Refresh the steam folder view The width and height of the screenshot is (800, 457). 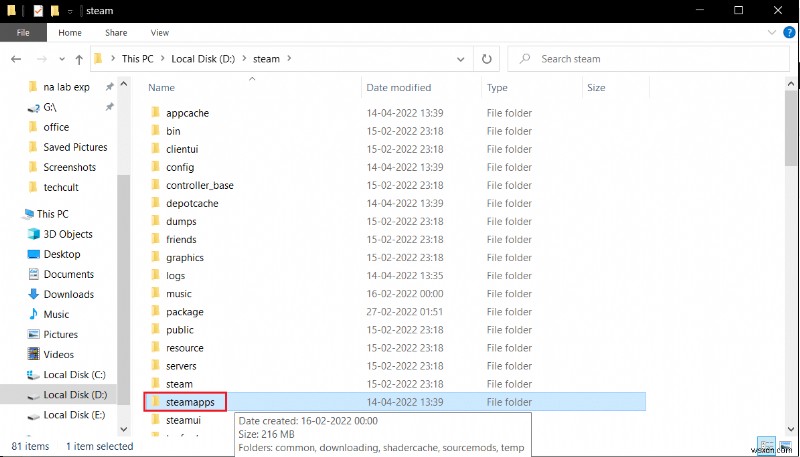point(487,59)
